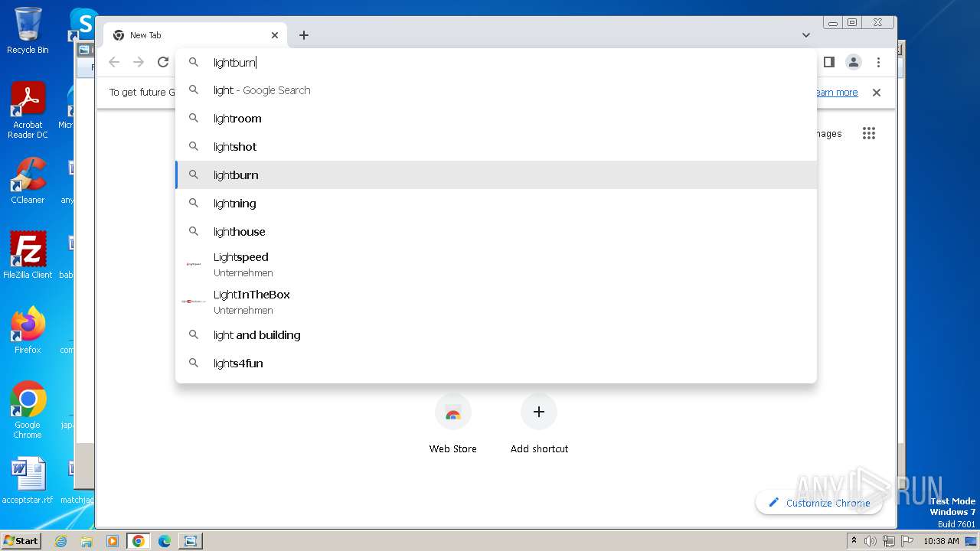Open Recycle Bin desktop icon
The image size is (980, 551).
click(x=28, y=31)
